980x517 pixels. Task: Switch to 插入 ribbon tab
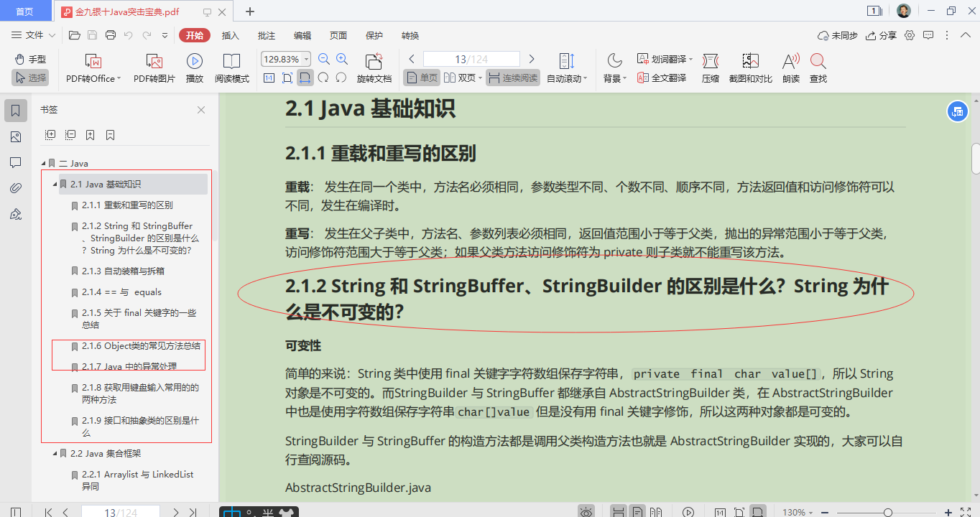tap(231, 35)
